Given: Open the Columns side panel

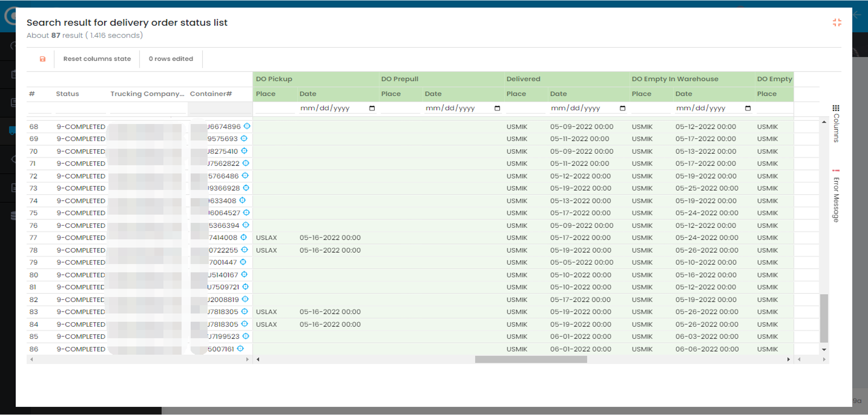Looking at the screenshot, I should point(836,123).
